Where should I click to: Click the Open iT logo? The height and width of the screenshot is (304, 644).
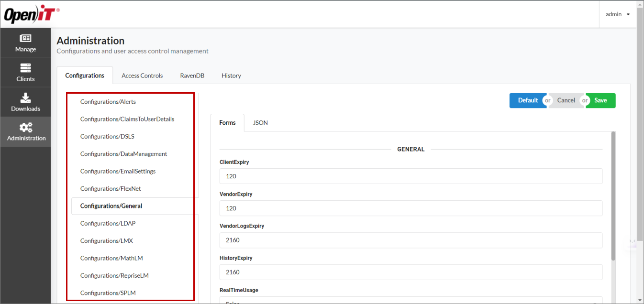pos(32,15)
